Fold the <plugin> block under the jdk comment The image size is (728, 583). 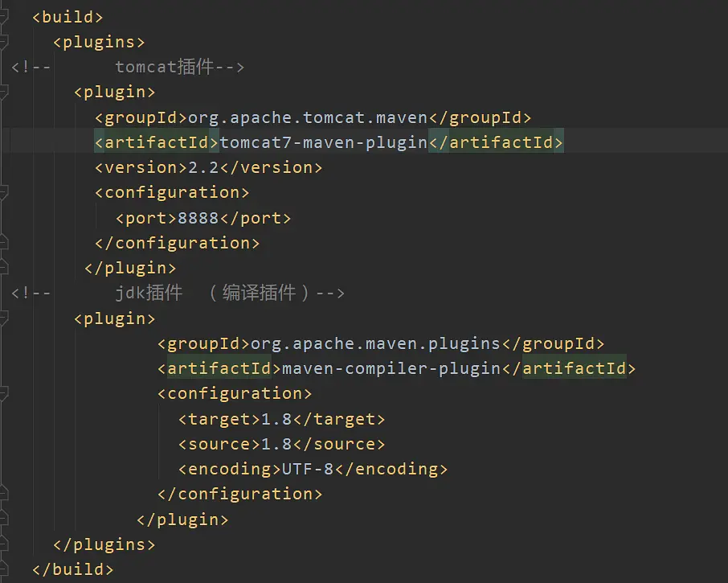pyautogui.click(x=3, y=318)
